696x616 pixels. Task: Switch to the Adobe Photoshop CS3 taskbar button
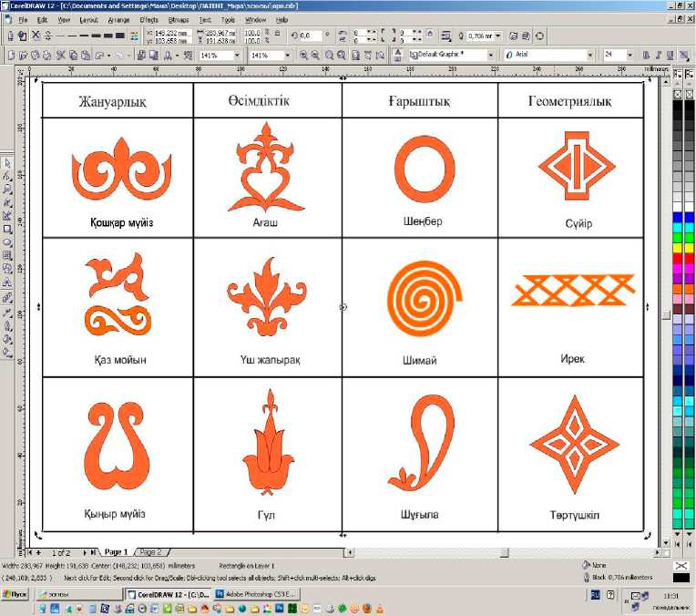click(258, 594)
